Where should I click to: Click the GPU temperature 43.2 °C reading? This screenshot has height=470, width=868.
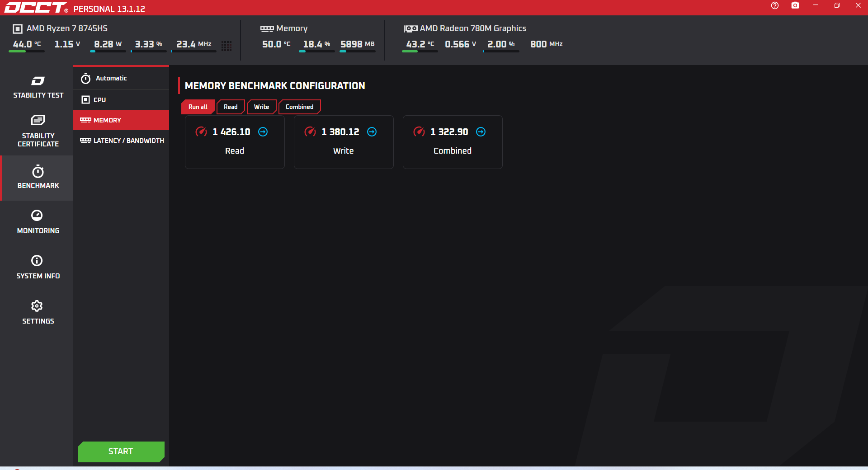coord(420,44)
